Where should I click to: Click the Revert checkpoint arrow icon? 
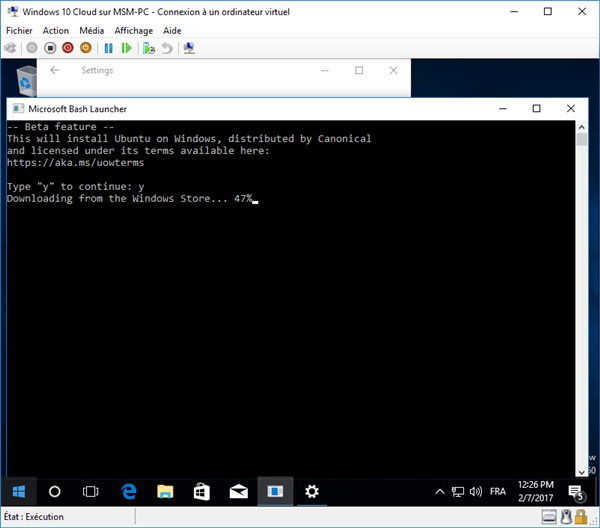pyautogui.click(x=167, y=47)
